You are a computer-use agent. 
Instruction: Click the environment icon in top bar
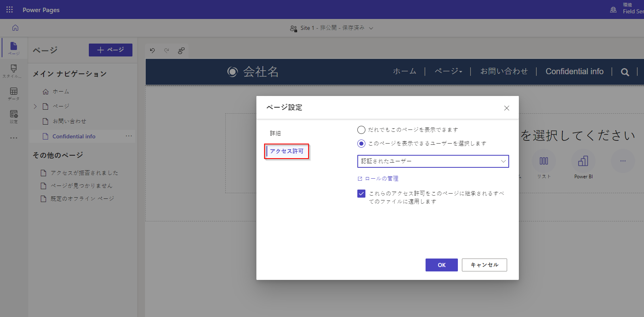pyautogui.click(x=613, y=10)
